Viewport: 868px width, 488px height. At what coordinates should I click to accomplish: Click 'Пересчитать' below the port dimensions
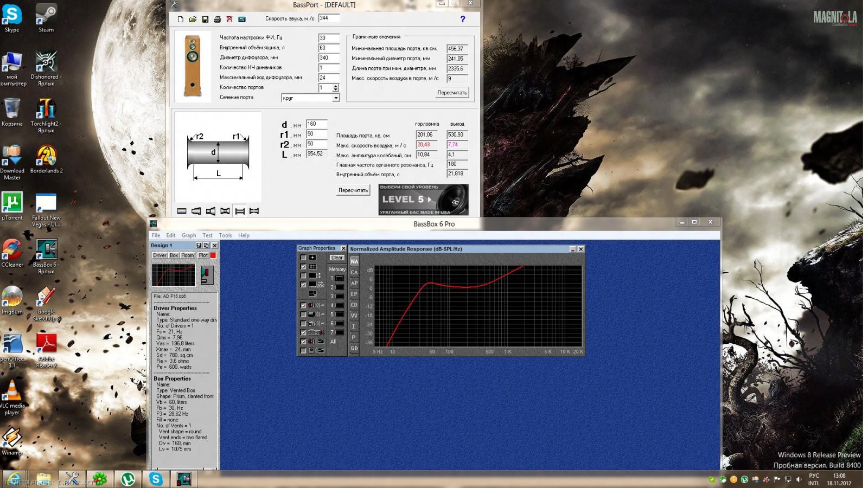point(353,190)
